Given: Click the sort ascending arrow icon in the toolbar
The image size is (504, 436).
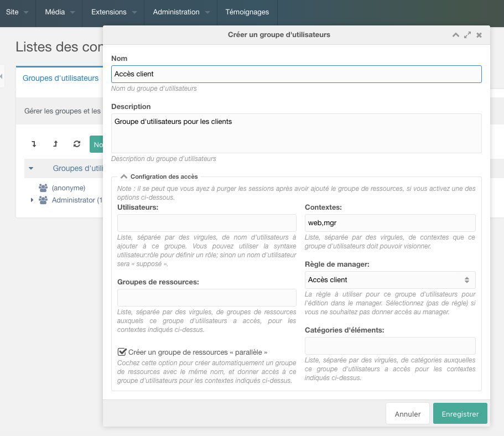Looking at the screenshot, I should [x=55, y=144].
